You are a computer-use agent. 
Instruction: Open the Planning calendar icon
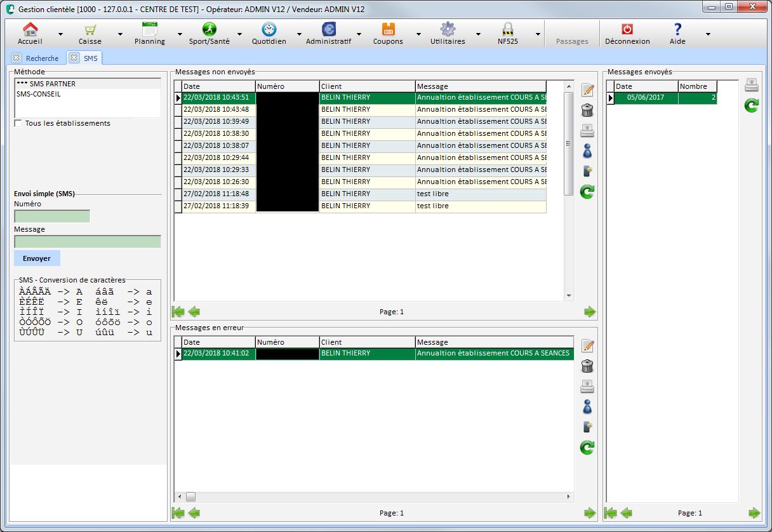[150, 30]
